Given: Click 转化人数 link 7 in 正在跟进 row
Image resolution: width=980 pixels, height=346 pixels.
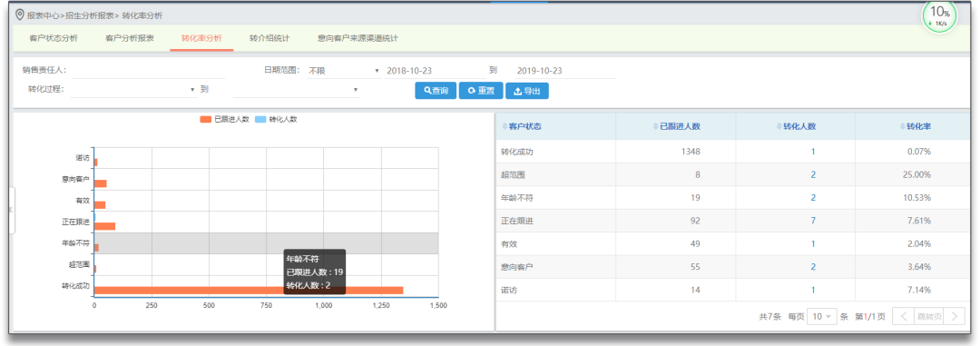Looking at the screenshot, I should 813,221.
